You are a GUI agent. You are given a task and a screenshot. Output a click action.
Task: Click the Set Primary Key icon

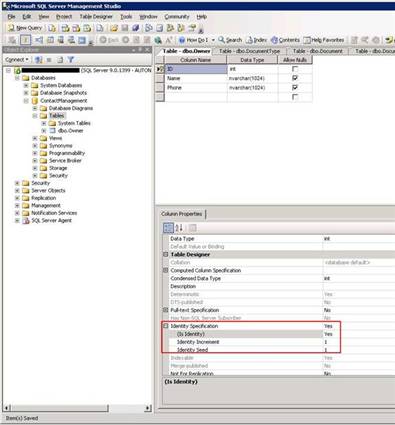(x=25, y=40)
